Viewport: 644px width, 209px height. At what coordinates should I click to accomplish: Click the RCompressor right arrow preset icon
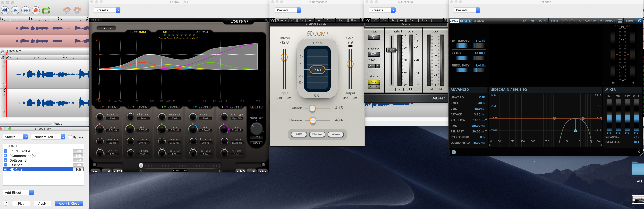[319, 20]
